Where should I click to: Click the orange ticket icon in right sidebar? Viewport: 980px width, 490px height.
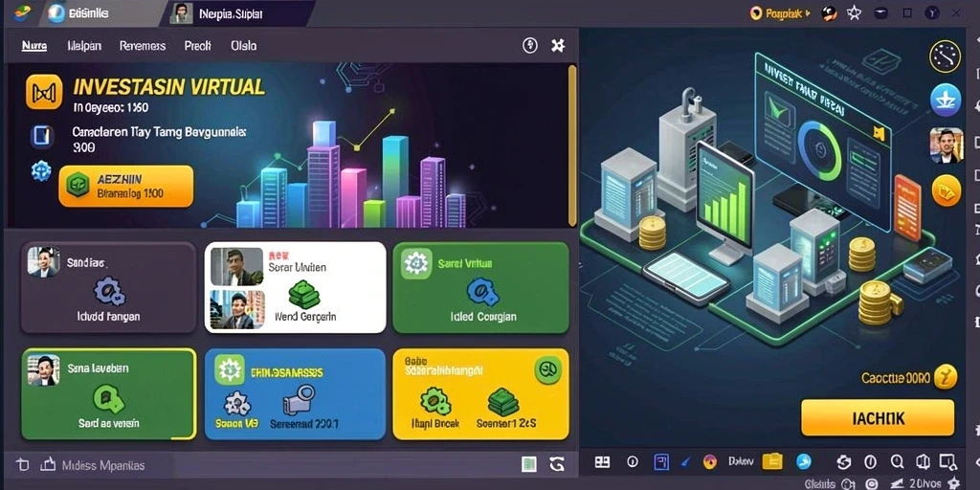pos(947,190)
